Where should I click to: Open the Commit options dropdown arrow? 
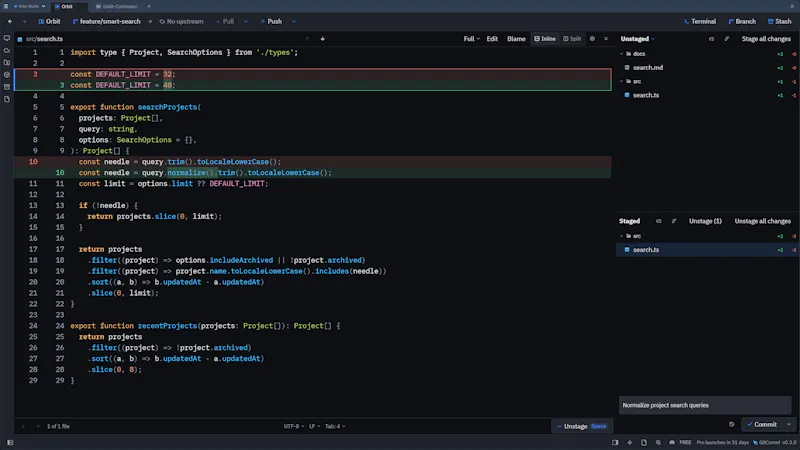click(789, 424)
